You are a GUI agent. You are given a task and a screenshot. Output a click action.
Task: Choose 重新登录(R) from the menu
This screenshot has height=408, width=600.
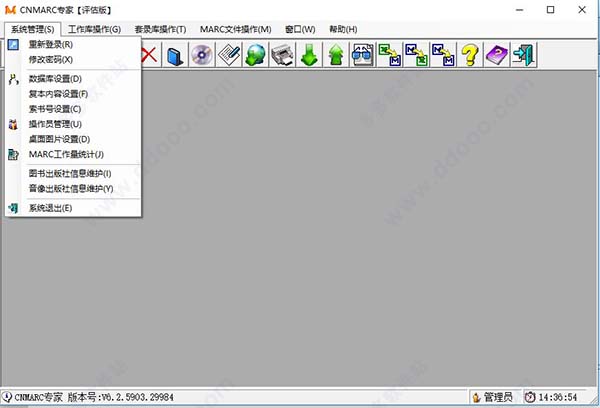click(x=73, y=44)
